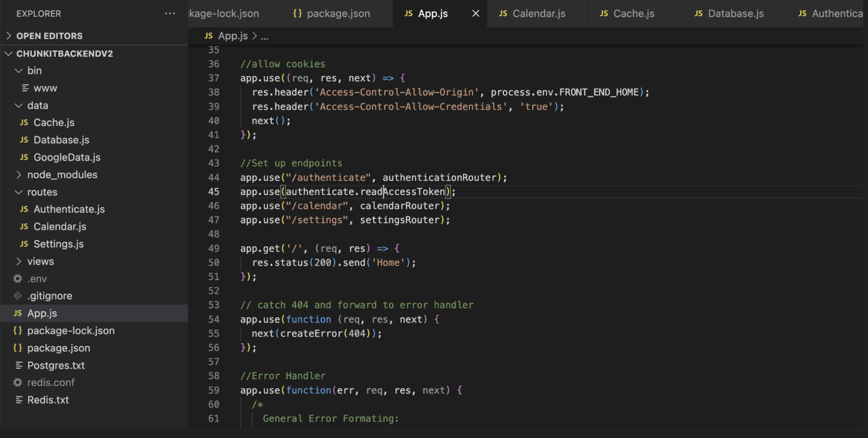868x438 pixels.
Task: Click 'createError' on line 55
Action: point(311,334)
